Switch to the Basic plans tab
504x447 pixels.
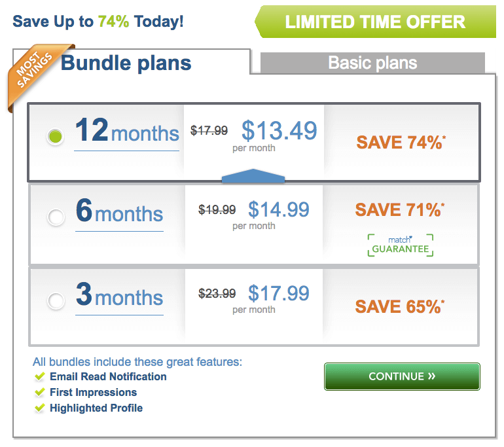(372, 63)
